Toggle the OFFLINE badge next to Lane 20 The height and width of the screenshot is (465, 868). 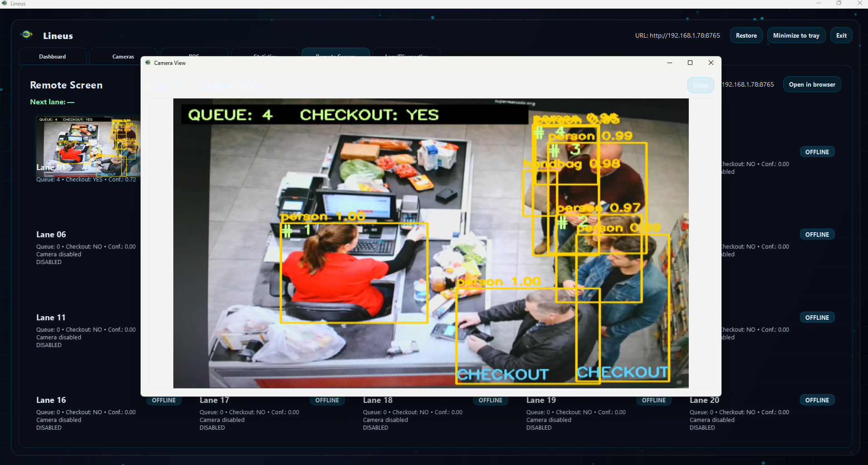click(817, 400)
